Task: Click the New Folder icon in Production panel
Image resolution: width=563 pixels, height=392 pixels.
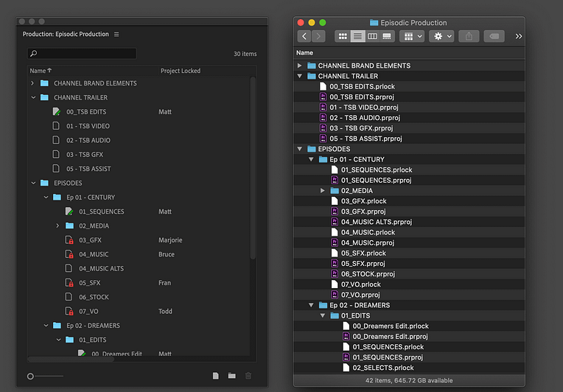Action: point(232,376)
